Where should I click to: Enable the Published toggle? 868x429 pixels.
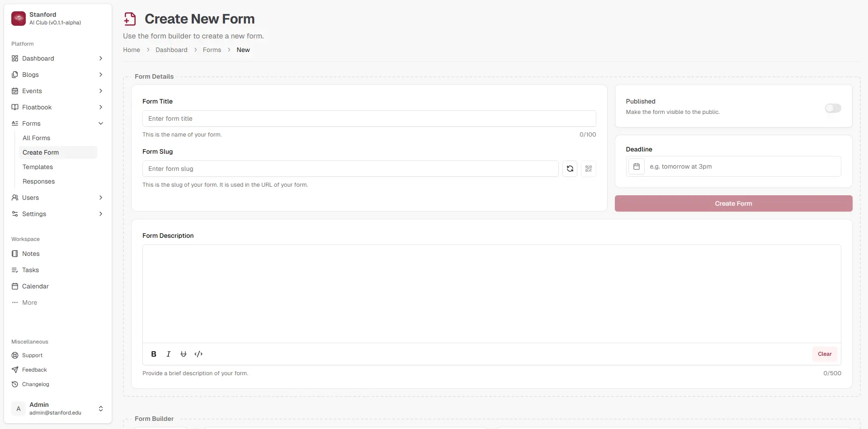[833, 108]
